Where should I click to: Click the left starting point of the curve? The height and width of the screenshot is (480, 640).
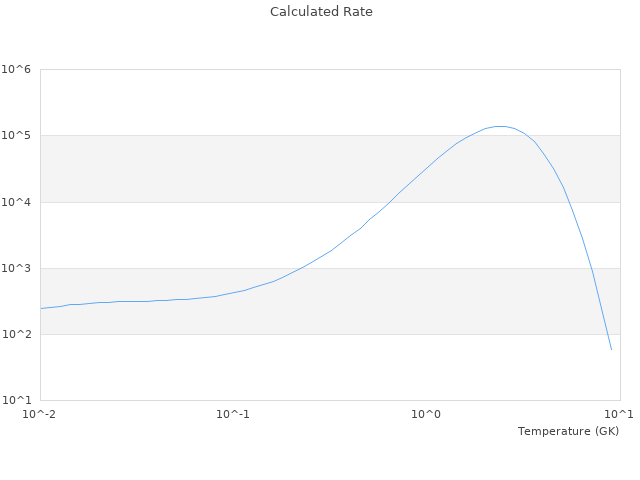tap(41, 308)
